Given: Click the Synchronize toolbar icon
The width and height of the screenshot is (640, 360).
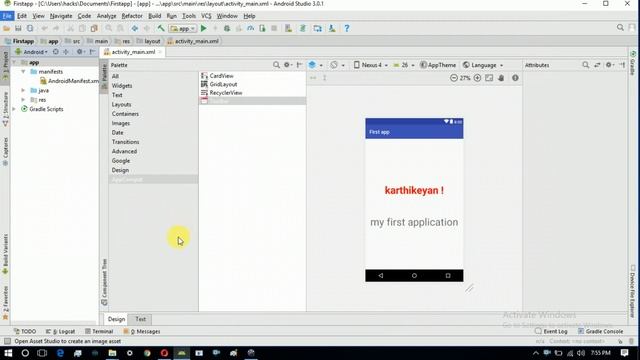Looking at the screenshot, I should tap(30, 28).
